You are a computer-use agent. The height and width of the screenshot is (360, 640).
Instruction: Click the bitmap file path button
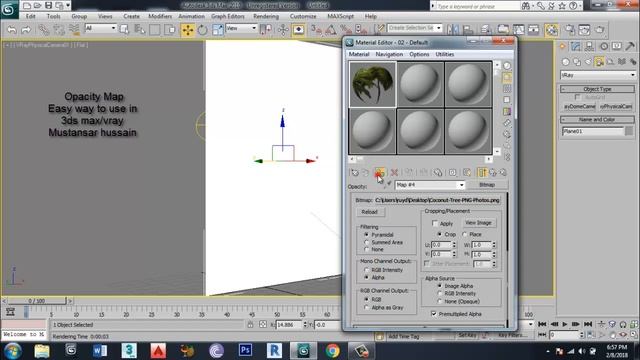437,200
